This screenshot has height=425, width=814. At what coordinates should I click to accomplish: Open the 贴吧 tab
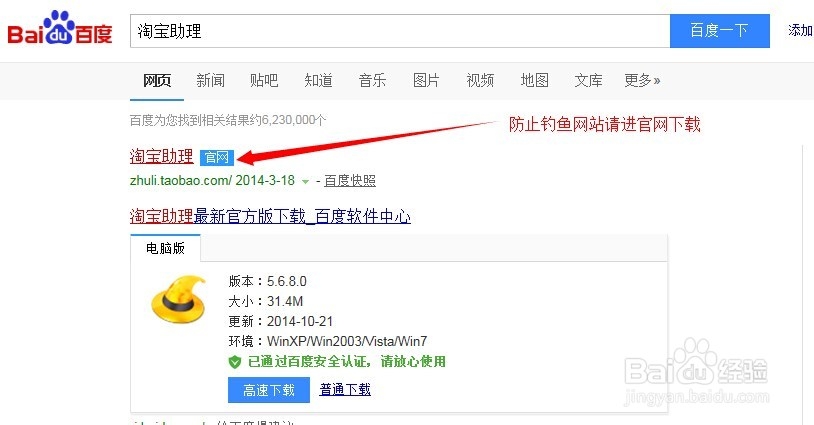264,80
